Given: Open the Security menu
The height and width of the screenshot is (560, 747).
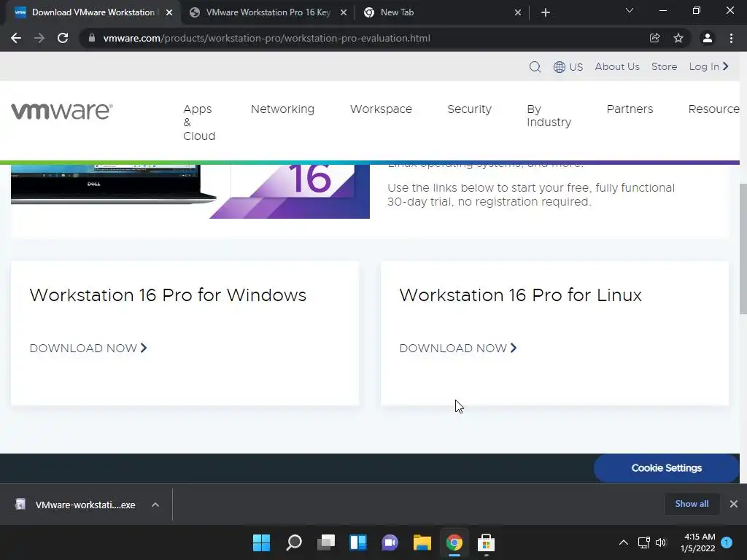Looking at the screenshot, I should (x=469, y=109).
